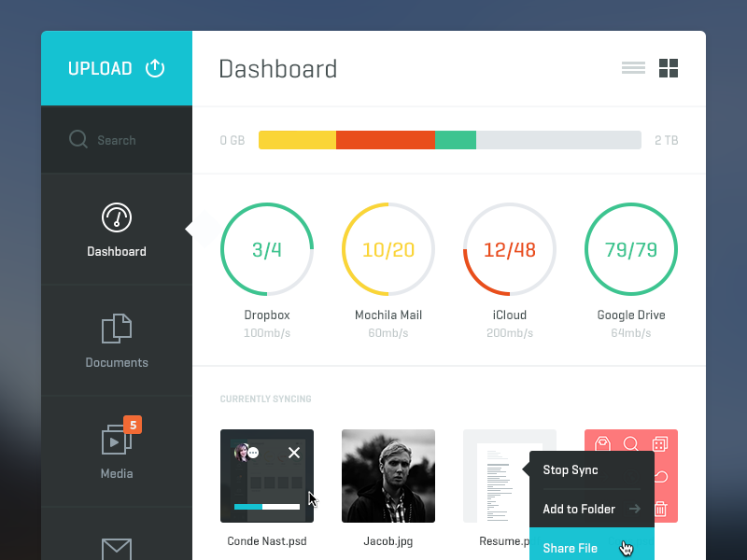Open the Dropbox 3/4 progress ring
Screen dimensions: 747x560
267,249
